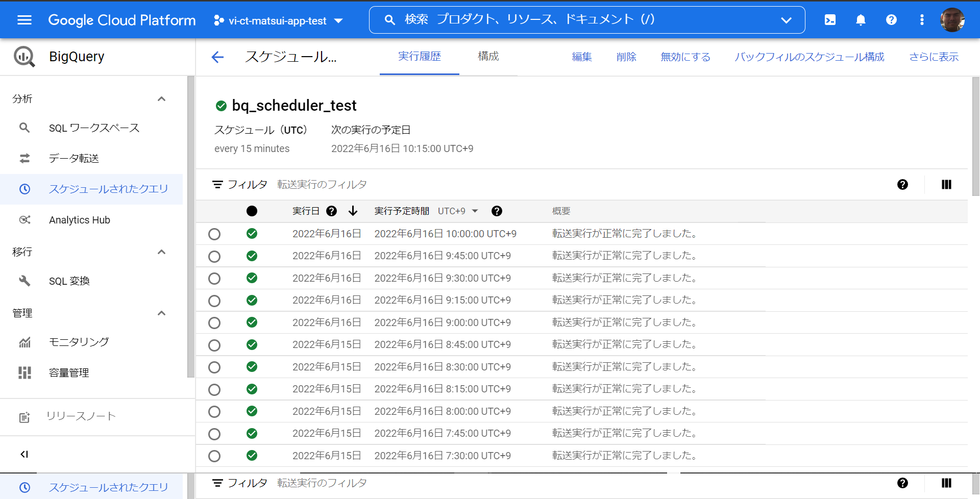Open the main navigation hamburger menu

pos(24,20)
